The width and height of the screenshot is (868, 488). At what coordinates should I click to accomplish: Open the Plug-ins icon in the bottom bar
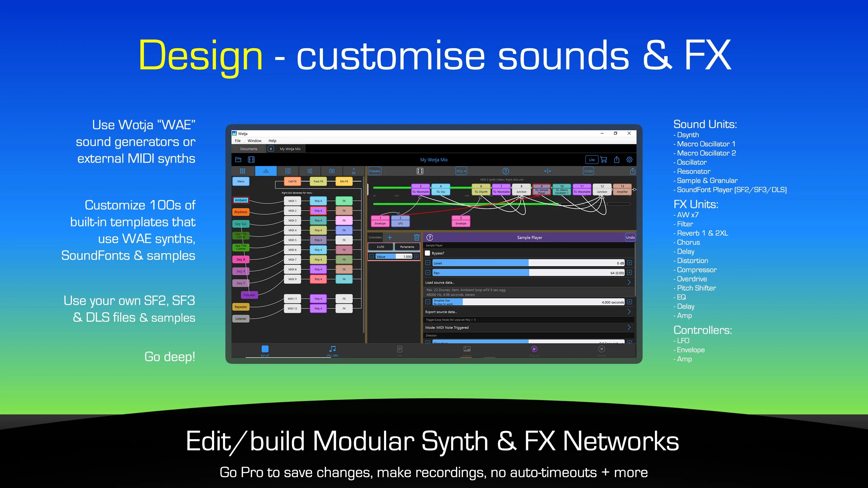pyautogui.click(x=534, y=349)
